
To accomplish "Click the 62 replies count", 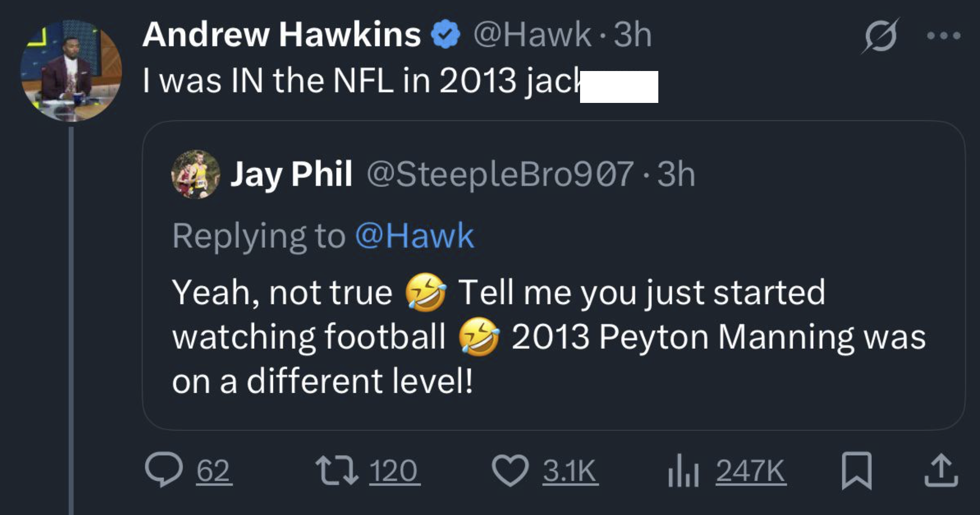I will pos(213,471).
